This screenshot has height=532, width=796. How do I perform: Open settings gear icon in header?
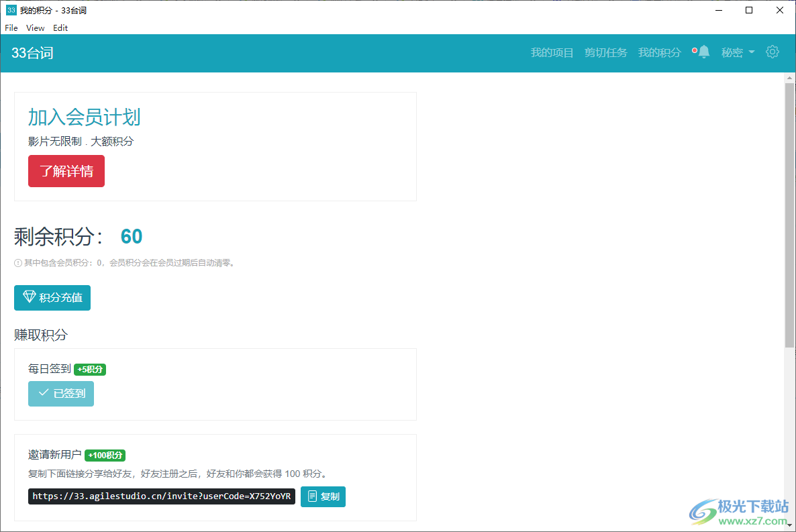click(x=772, y=52)
